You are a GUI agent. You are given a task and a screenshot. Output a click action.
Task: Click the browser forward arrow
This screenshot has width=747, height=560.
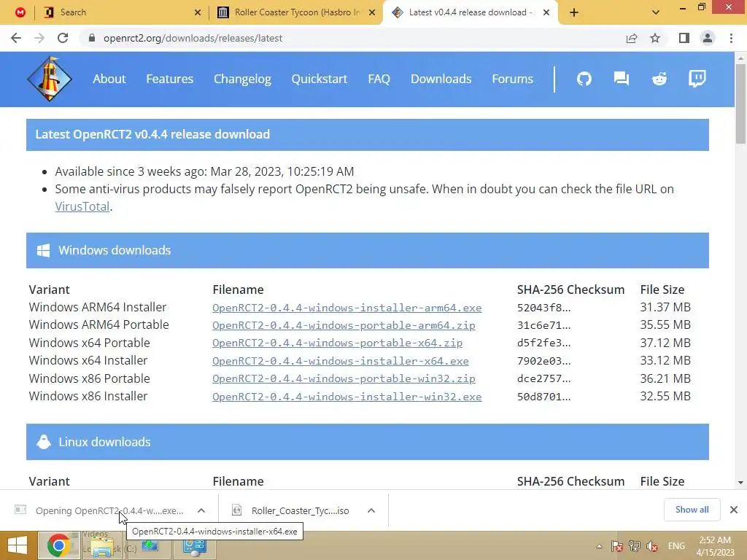[39, 38]
